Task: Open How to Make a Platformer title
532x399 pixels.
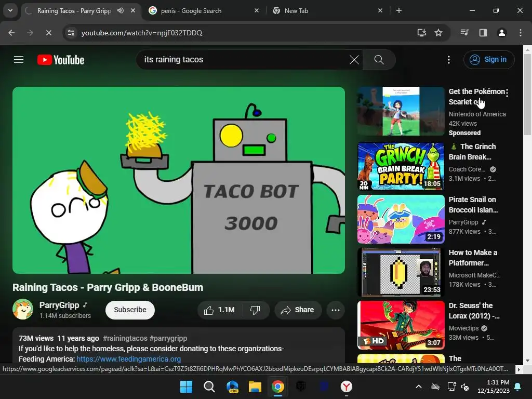Action: pos(473,258)
